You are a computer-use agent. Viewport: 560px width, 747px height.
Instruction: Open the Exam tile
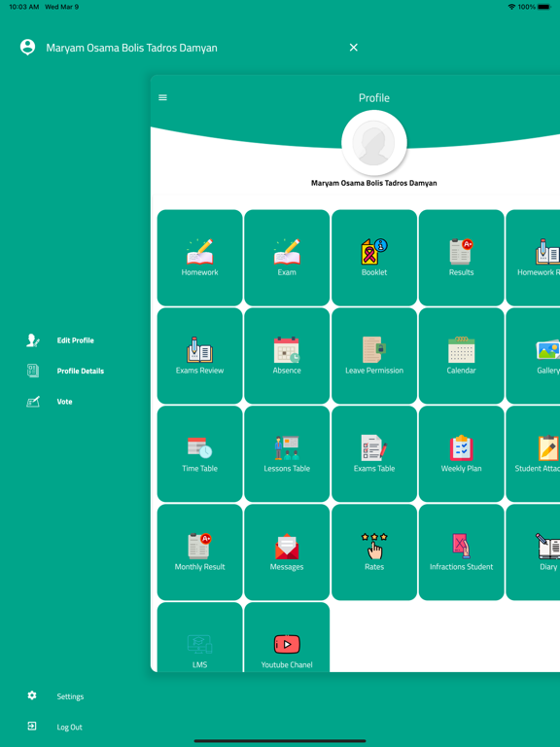pyautogui.click(x=287, y=258)
